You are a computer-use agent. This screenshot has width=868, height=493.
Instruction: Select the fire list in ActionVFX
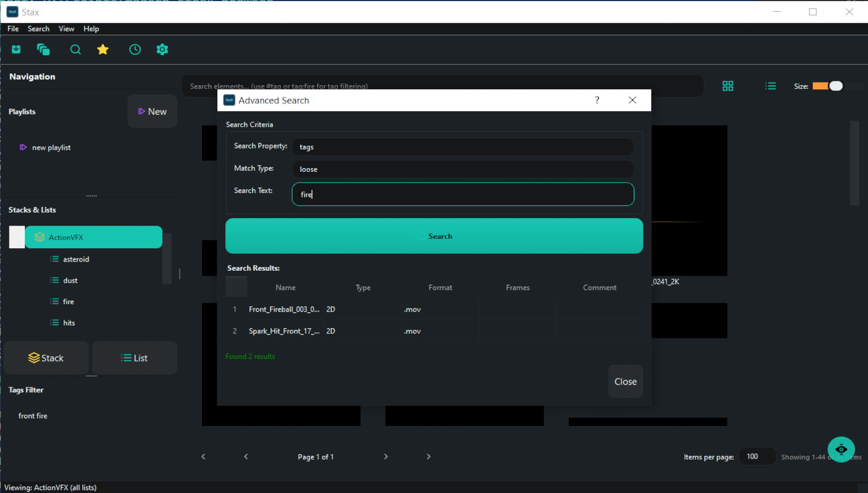click(x=69, y=302)
